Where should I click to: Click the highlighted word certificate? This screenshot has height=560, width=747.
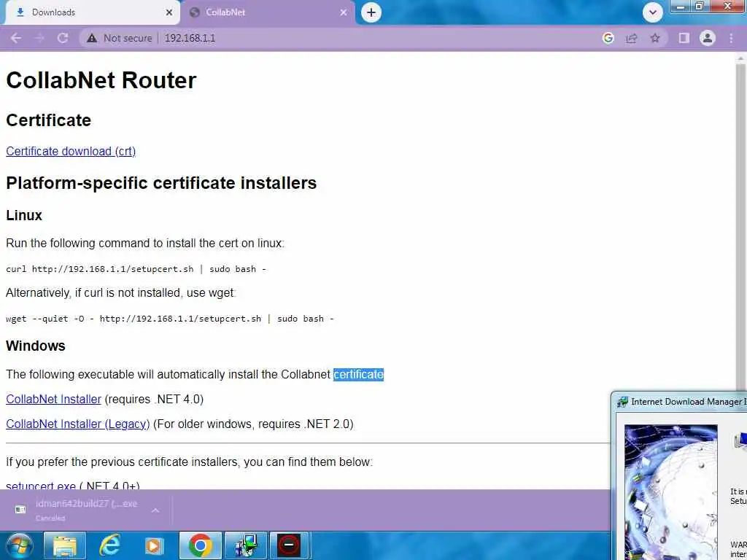pos(358,374)
